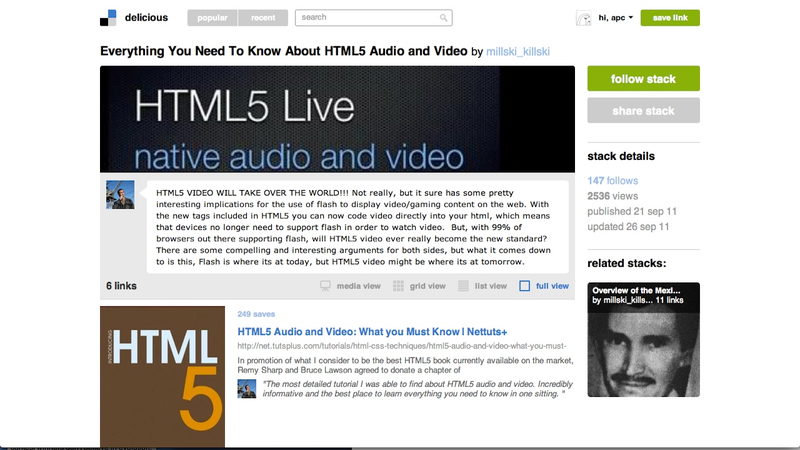Click the save link button
800x450 pixels.
670,18
